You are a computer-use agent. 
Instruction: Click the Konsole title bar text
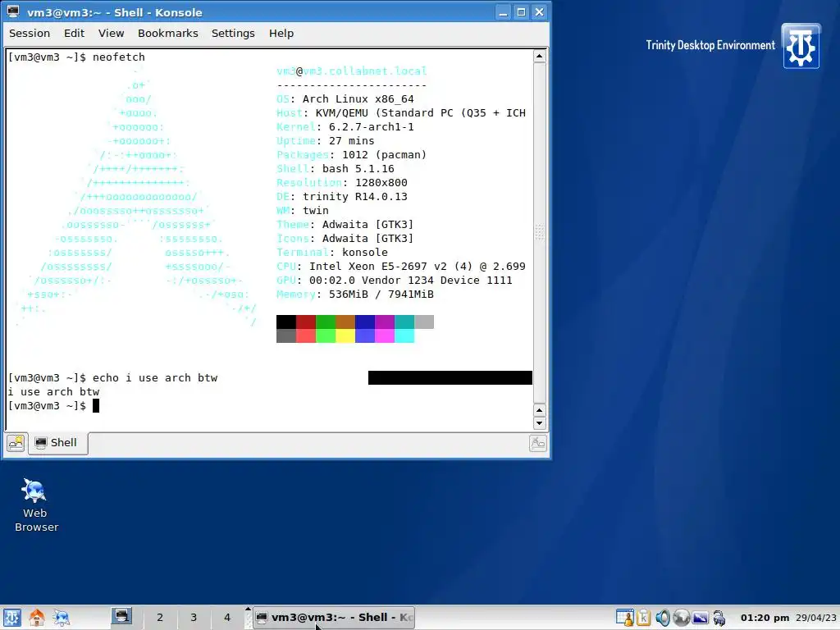115,12
